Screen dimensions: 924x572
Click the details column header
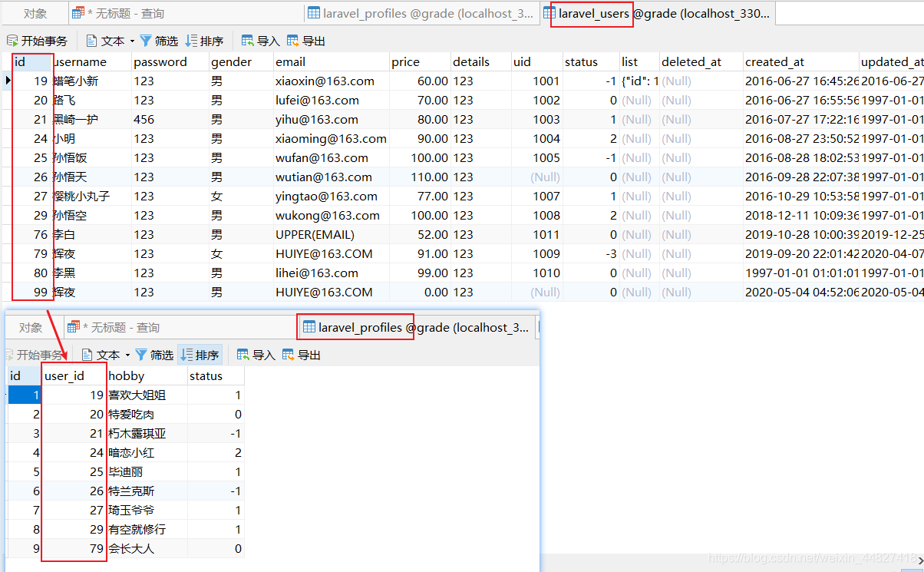(481, 61)
